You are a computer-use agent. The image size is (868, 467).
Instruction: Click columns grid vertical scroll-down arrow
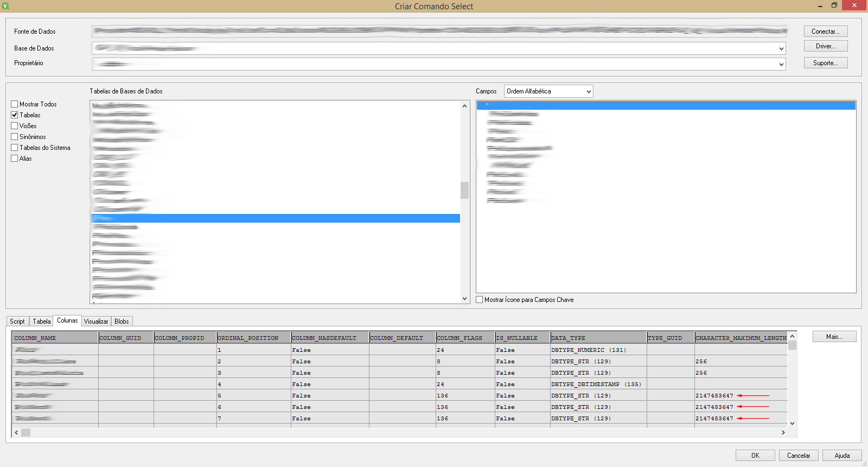[792, 424]
